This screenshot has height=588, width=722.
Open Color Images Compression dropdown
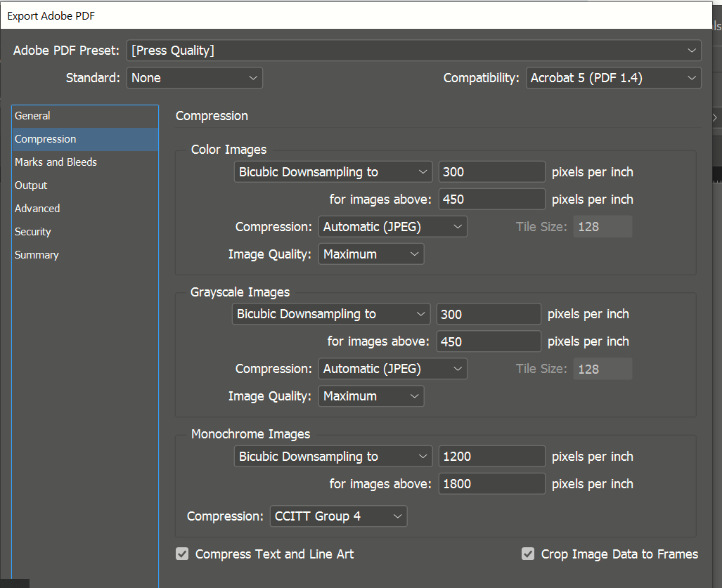[x=392, y=227]
